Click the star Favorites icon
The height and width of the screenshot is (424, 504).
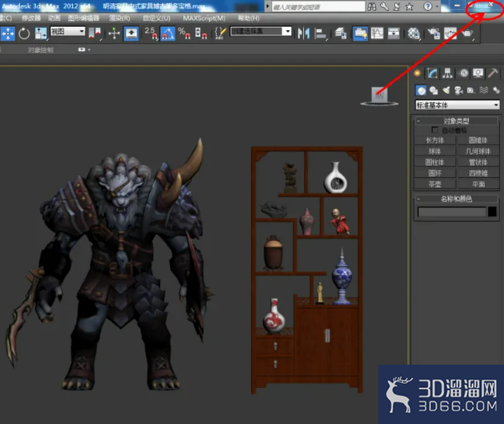pos(409,7)
